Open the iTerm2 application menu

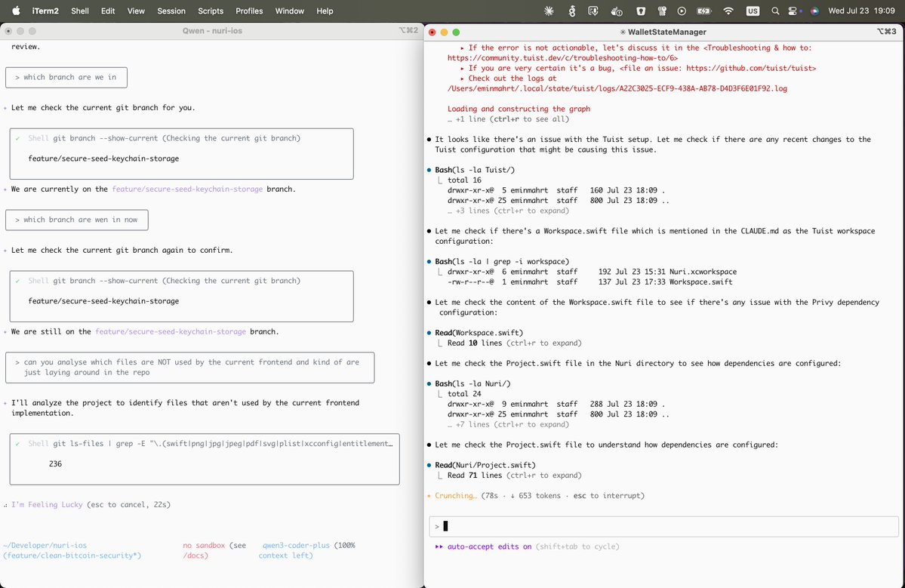pos(45,11)
